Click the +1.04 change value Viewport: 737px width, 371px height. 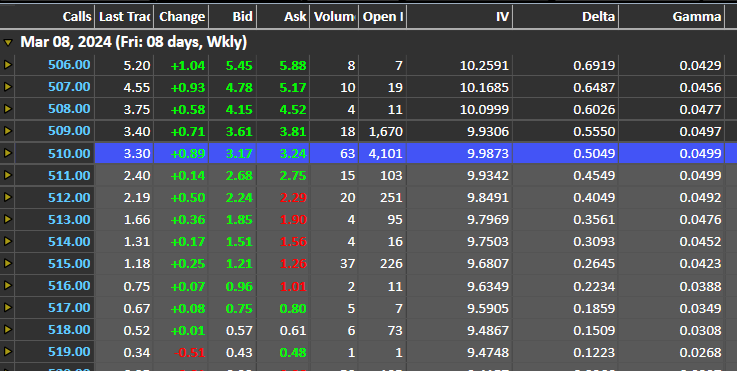coord(188,65)
